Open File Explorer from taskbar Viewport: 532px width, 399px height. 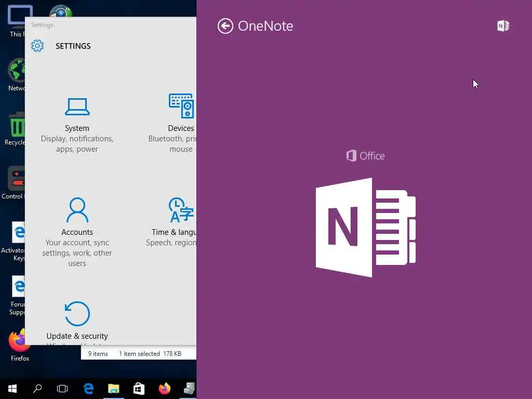pyautogui.click(x=114, y=389)
